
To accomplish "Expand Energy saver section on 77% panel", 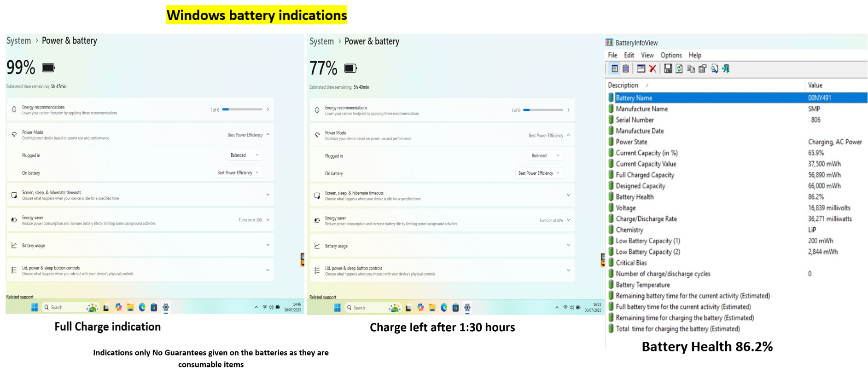I will (x=442, y=221).
